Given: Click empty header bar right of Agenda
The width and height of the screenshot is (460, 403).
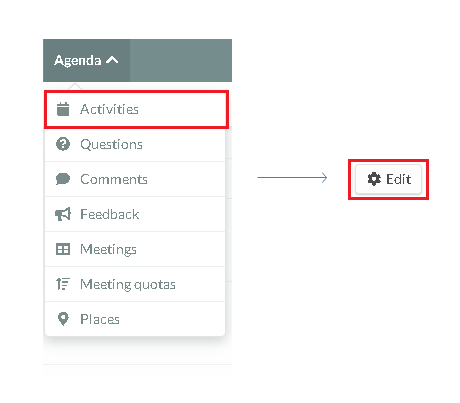Looking at the screenshot, I should (181, 60).
